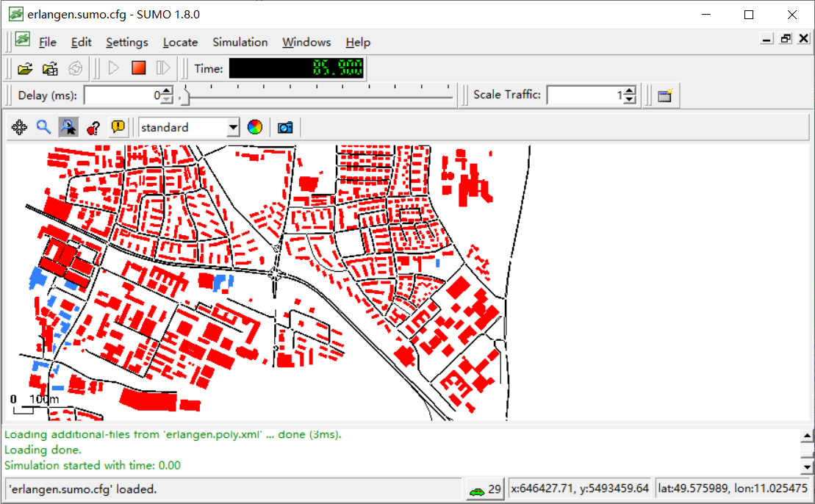Increase the Delay value using up arrow
This screenshot has height=504, width=815.
[x=167, y=91]
